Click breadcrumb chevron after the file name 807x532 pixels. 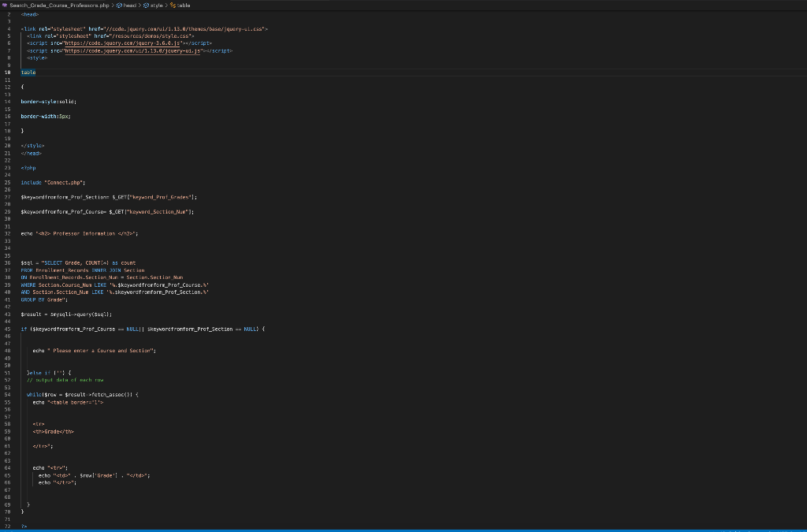pyautogui.click(x=113, y=6)
